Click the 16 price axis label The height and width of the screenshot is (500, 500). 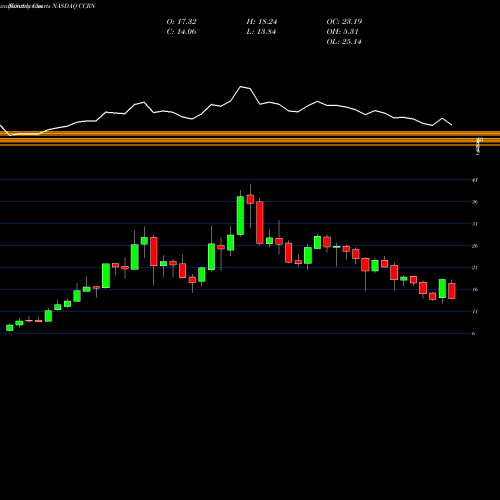(475, 290)
